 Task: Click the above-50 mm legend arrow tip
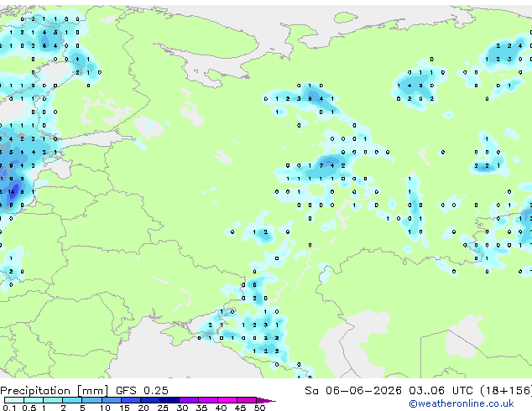(266, 400)
